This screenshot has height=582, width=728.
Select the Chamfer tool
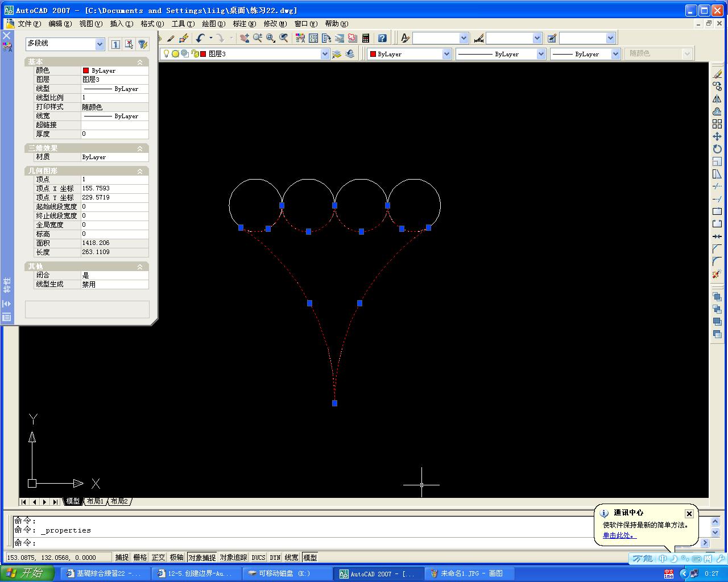pyautogui.click(x=717, y=249)
